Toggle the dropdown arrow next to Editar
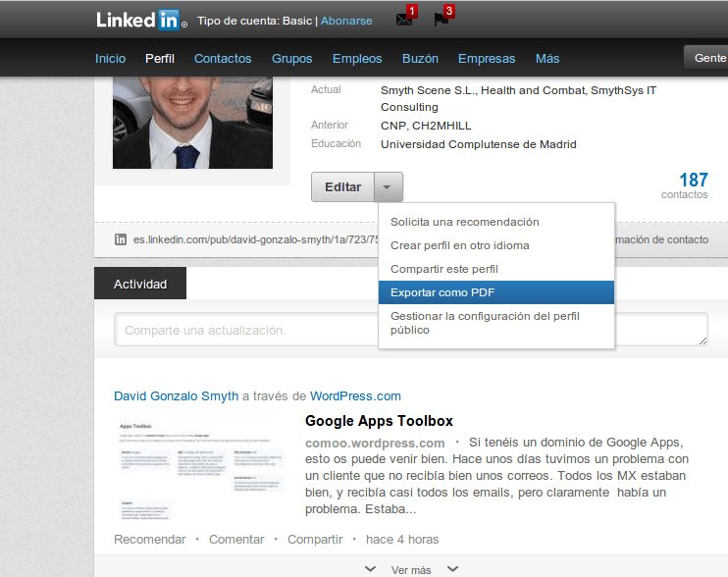728x577 pixels. (389, 187)
